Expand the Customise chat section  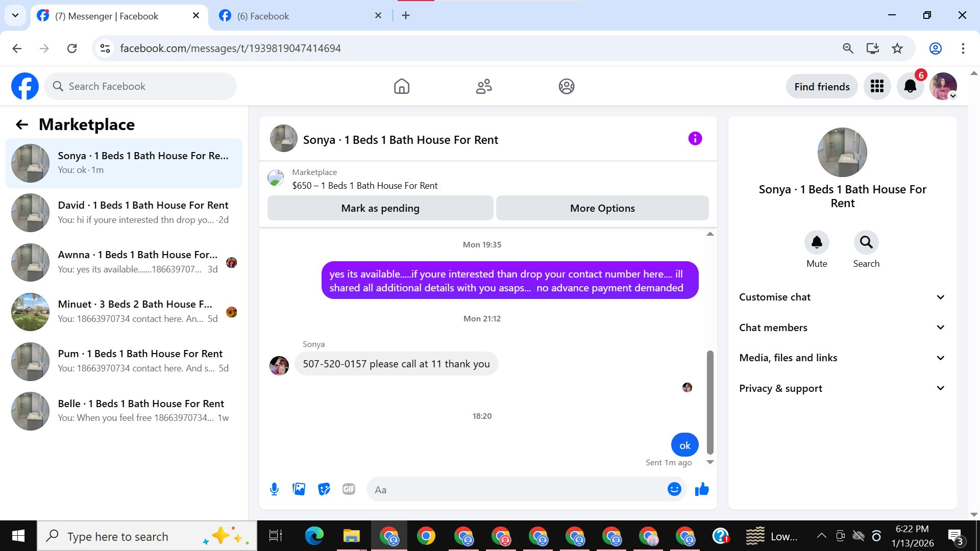click(x=842, y=297)
